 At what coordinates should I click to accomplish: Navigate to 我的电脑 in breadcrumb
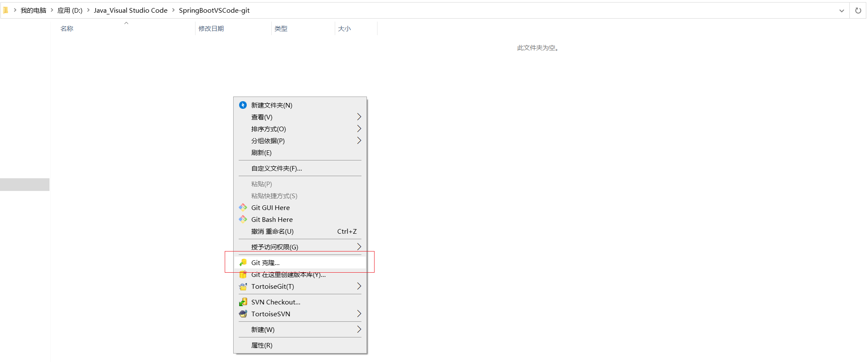click(33, 10)
